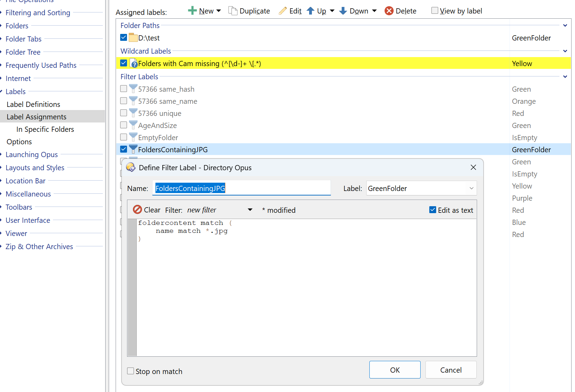The height and width of the screenshot is (392, 575).
Task: Uncheck the Edit as text checkbox
Action: [x=433, y=210]
